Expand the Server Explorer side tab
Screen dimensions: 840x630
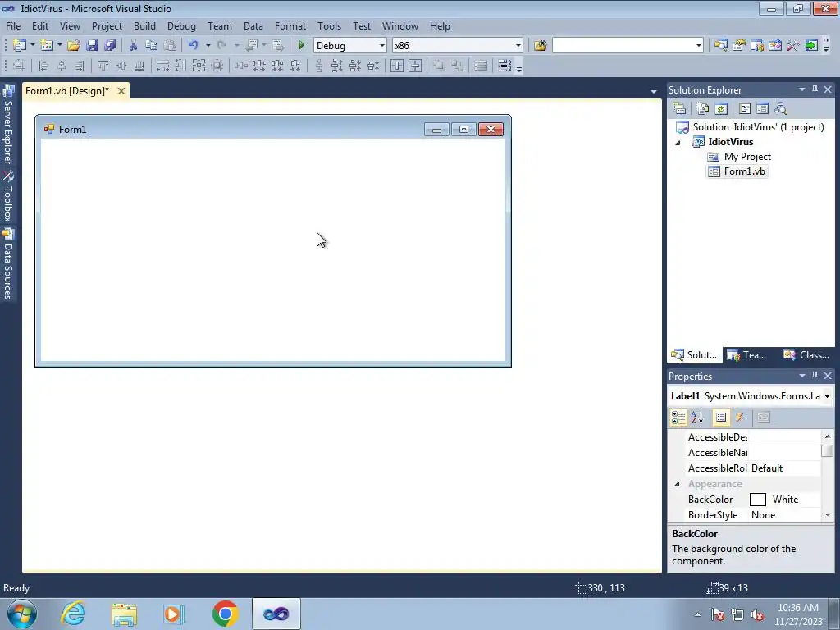8,125
